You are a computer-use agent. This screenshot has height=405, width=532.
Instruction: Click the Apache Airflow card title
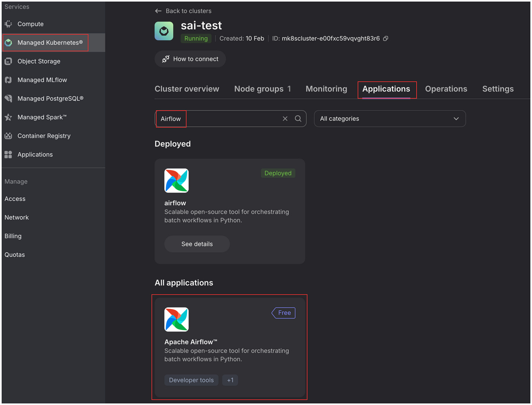coord(191,342)
